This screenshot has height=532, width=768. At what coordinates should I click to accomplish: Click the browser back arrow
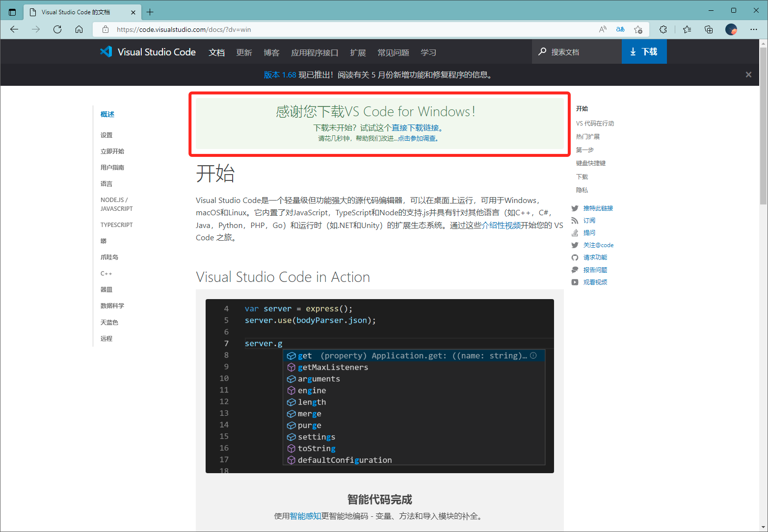pos(14,29)
